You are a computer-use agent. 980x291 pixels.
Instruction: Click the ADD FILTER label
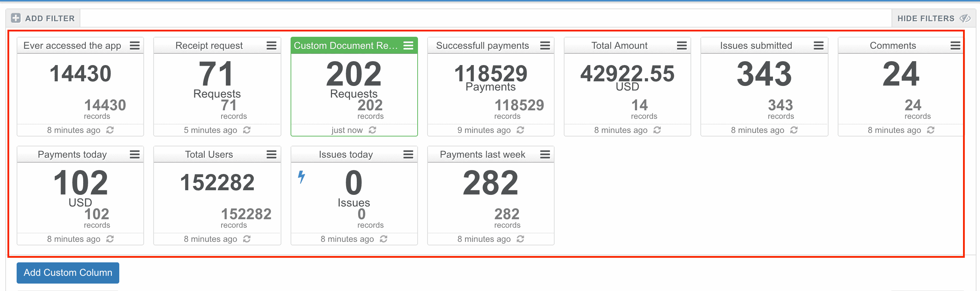(50, 18)
